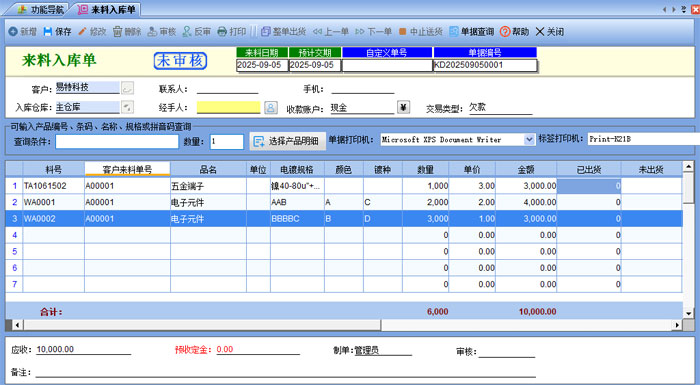Click the 料号 column header

click(x=54, y=169)
